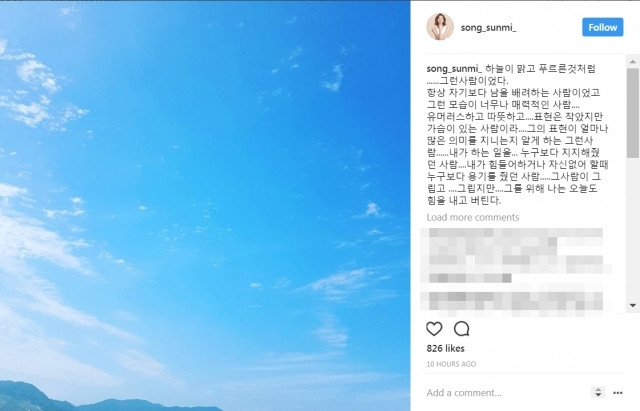Focus the Add a comment field
The image size is (640, 411).
[x=506, y=393]
